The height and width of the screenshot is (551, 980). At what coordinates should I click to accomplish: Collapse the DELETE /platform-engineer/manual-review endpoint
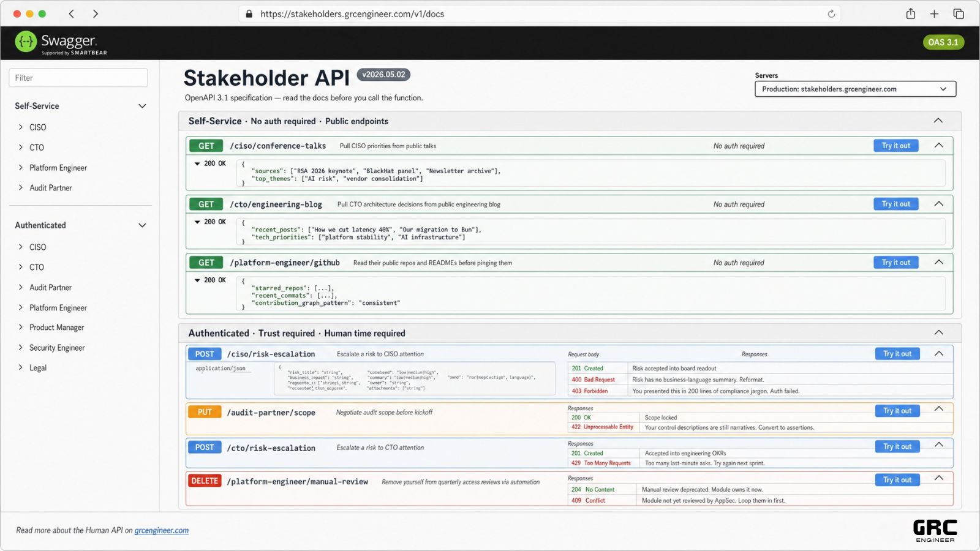click(938, 478)
